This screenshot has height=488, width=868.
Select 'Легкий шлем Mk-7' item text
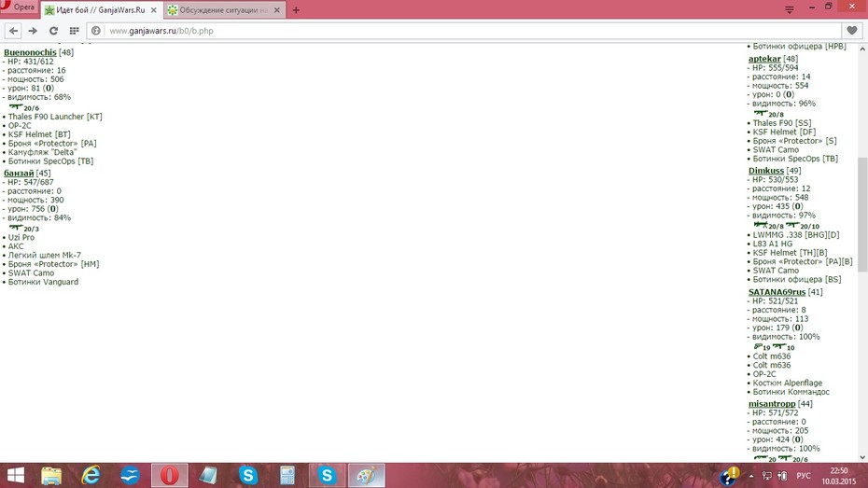pyautogui.click(x=44, y=255)
